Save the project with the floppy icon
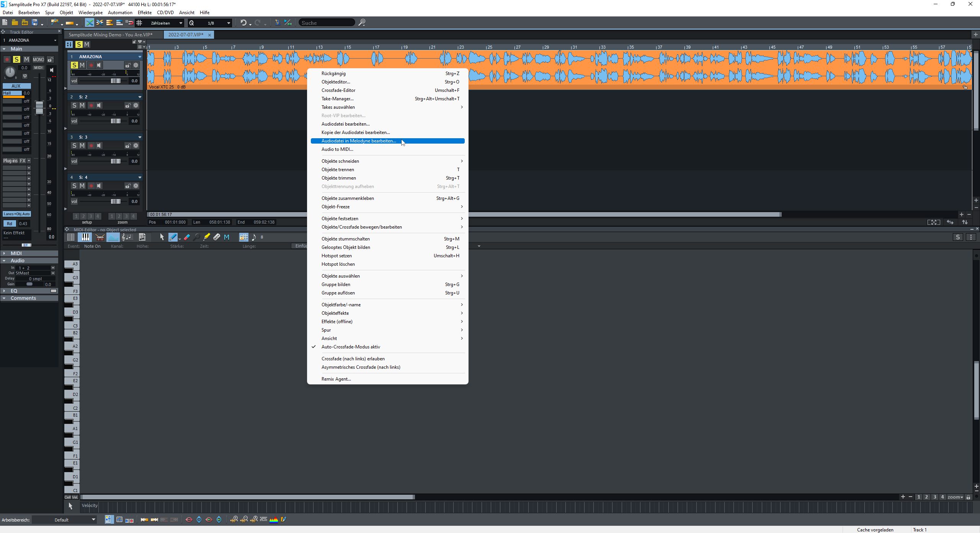 [x=35, y=23]
